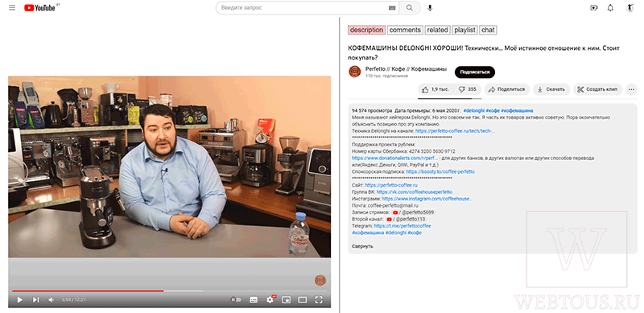
Task: Like the video (1,9 тыс.)
Action: point(436,89)
